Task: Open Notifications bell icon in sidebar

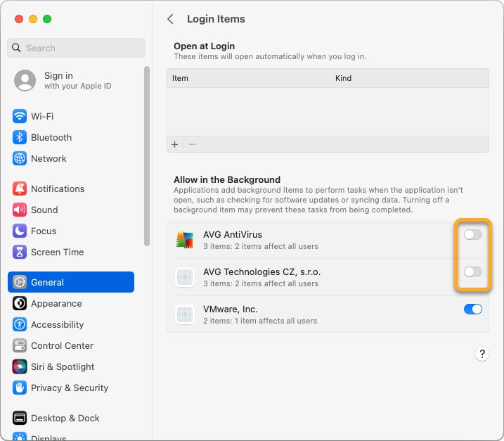Action: coord(20,188)
